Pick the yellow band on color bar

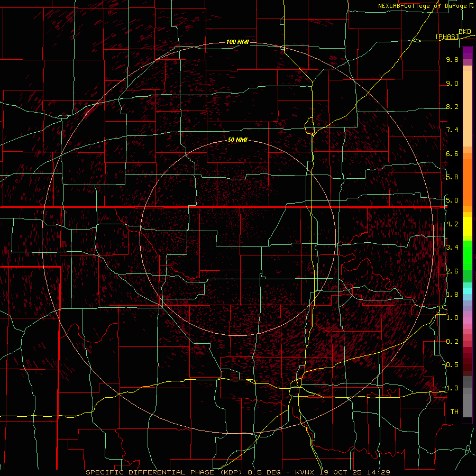[467, 226]
